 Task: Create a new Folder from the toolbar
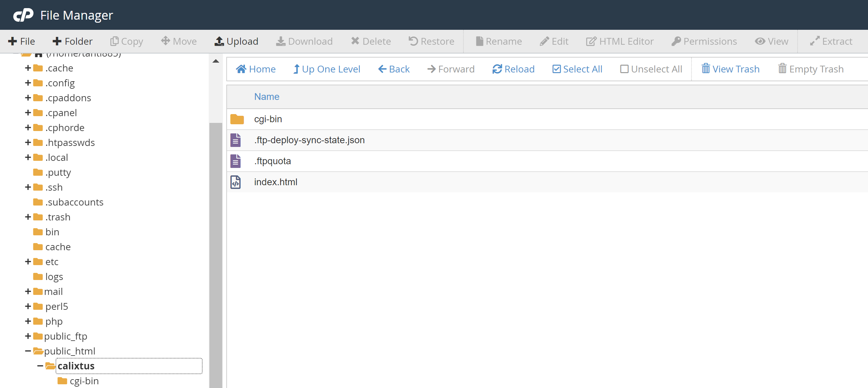73,41
